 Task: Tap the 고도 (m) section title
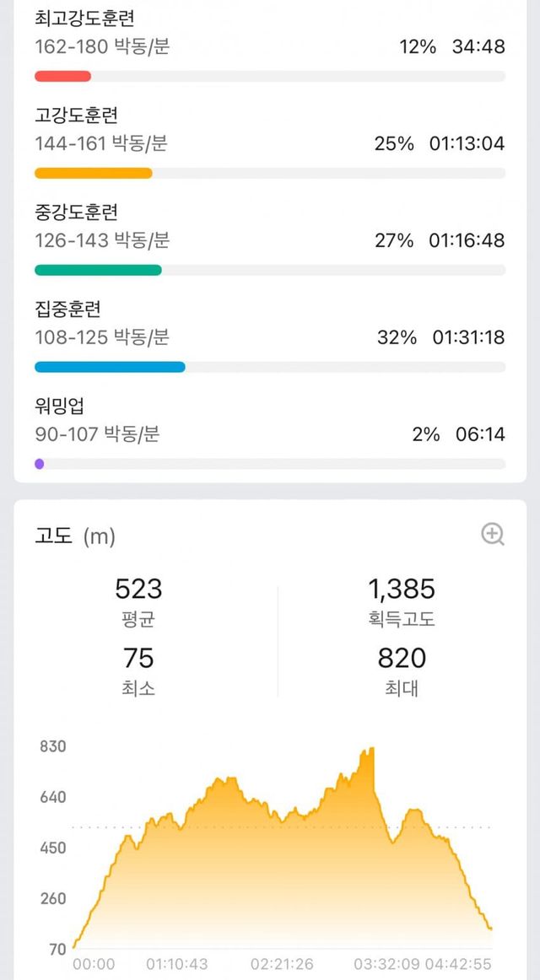[x=75, y=536]
